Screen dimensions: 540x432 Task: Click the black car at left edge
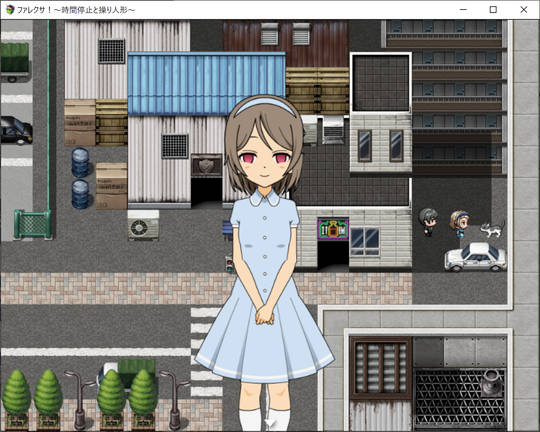[16, 130]
